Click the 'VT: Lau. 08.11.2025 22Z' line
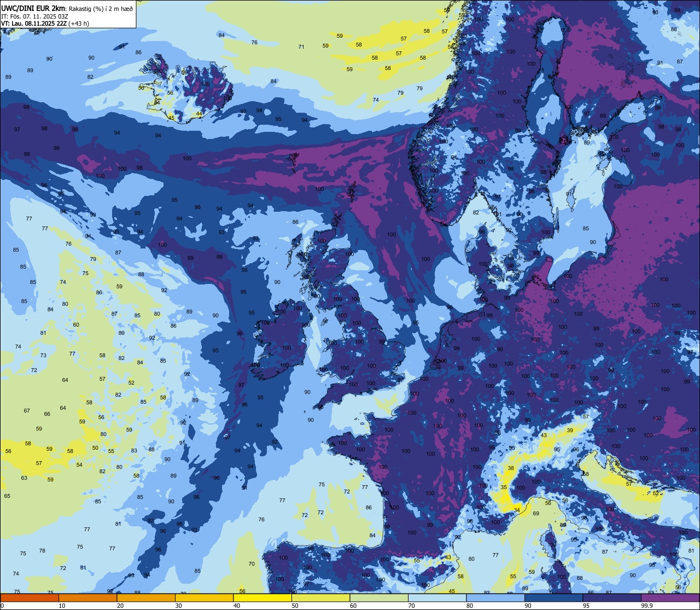This screenshot has width=700, height=610. pos(34,24)
